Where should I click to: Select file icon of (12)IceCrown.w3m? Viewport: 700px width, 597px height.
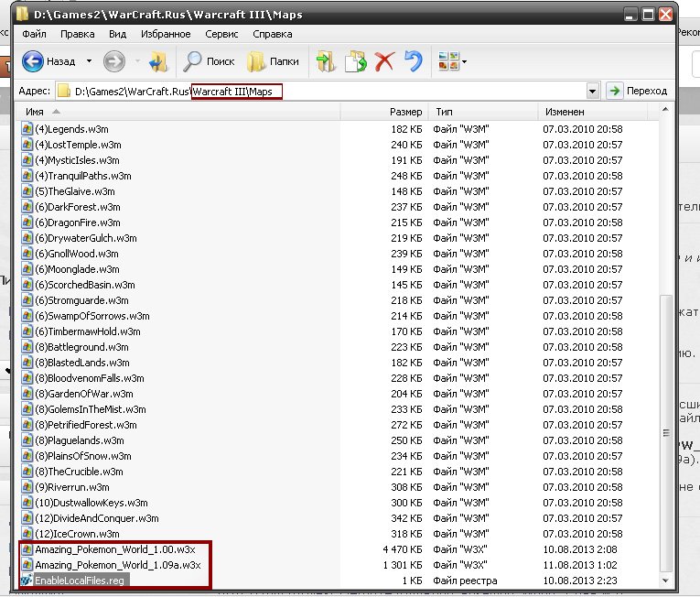click(27, 534)
